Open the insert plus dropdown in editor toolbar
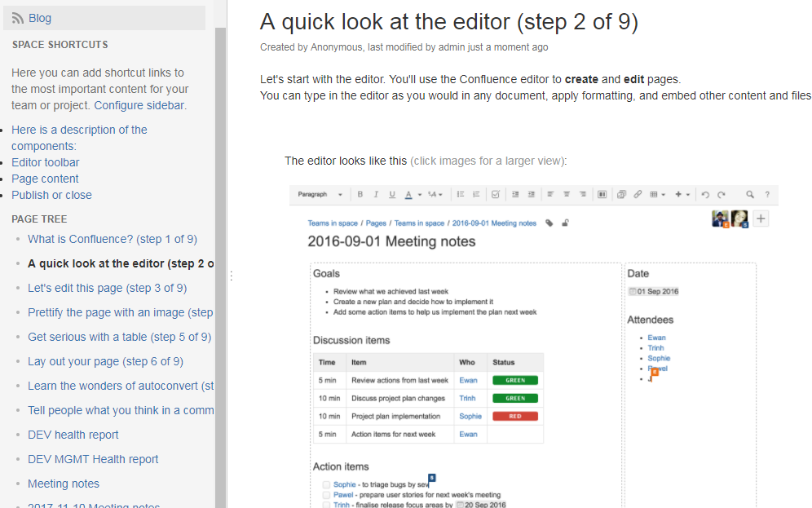This screenshot has width=812, height=508. click(x=682, y=195)
